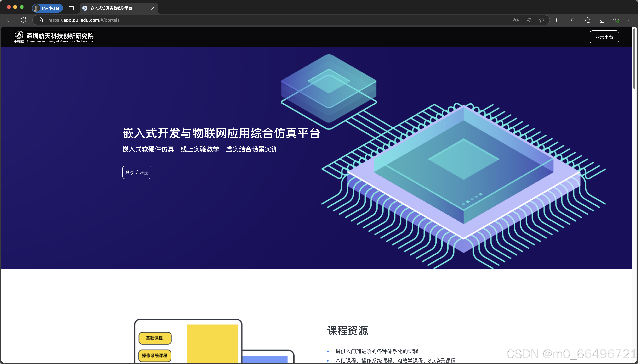Click the InPrivate profile badge
This screenshot has height=364, width=638.
[x=47, y=8]
